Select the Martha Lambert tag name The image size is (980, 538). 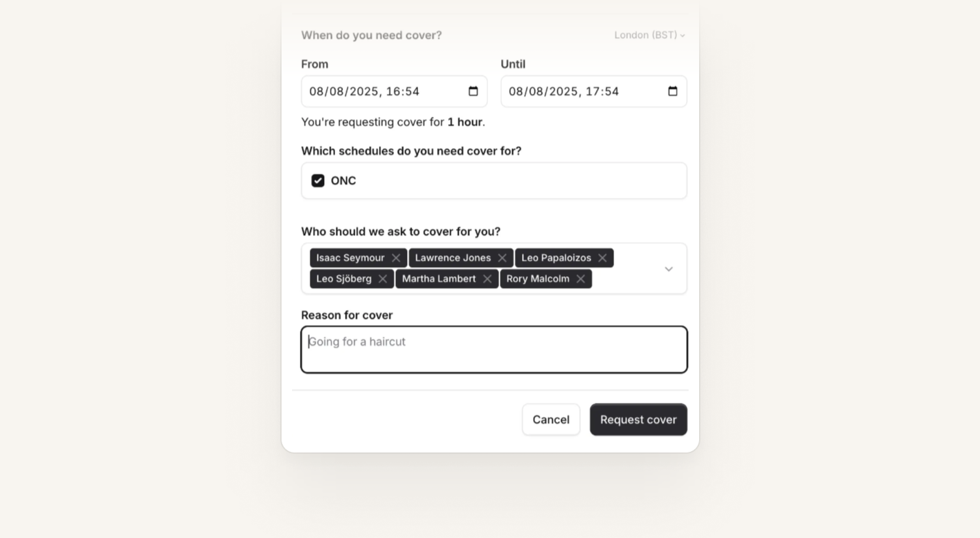click(439, 279)
